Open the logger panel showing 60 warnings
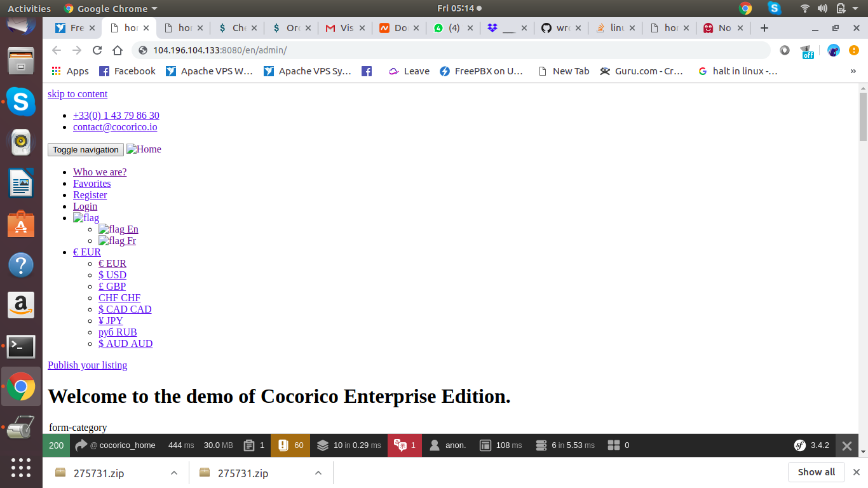 (290, 445)
